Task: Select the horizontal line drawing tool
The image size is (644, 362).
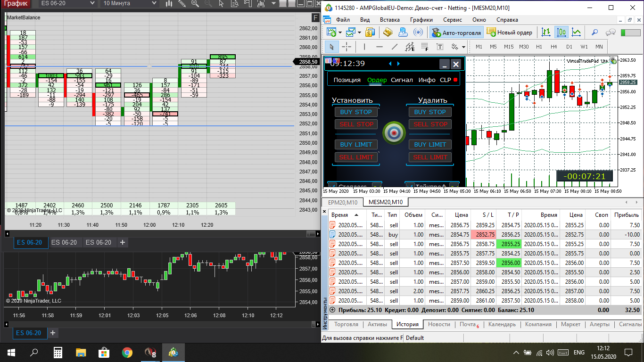Action: click(380, 47)
